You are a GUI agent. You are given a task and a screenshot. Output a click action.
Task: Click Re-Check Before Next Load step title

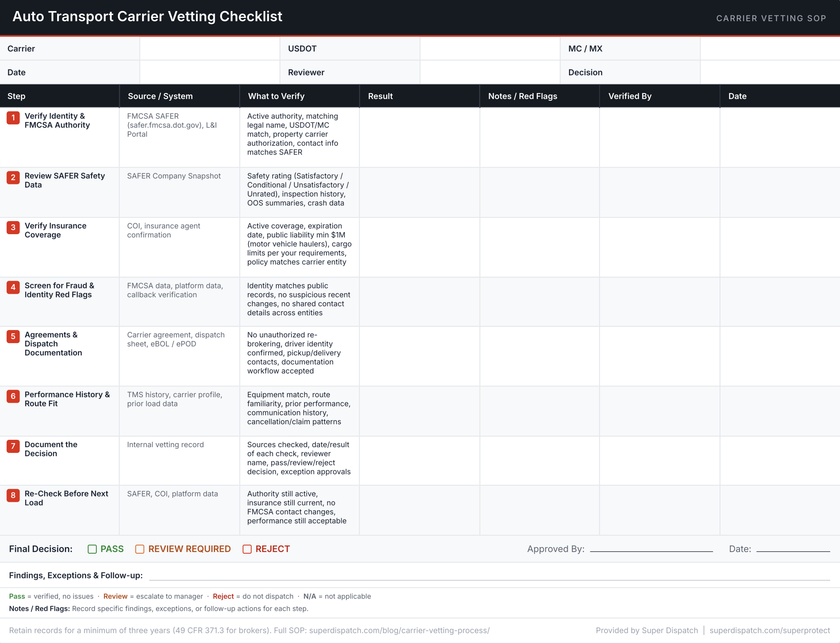tap(66, 498)
